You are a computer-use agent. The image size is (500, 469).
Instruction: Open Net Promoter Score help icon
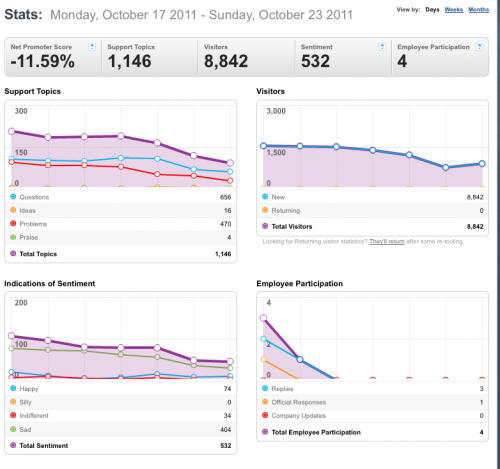click(92, 47)
